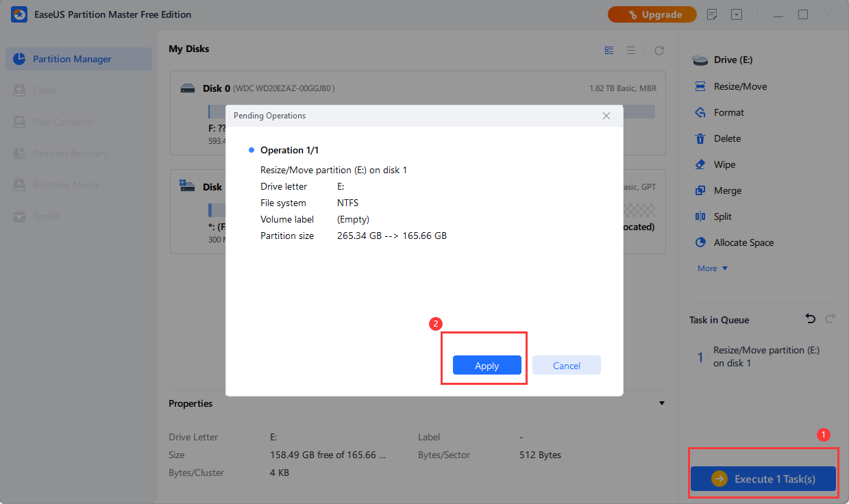Click the 'Operation 1/1' heading in the dialog

coord(289,150)
